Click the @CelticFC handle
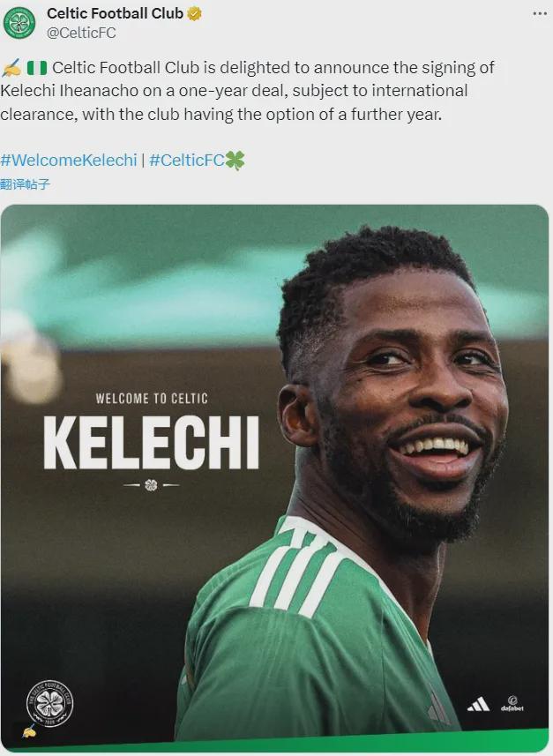553x756 pixels. click(x=81, y=33)
